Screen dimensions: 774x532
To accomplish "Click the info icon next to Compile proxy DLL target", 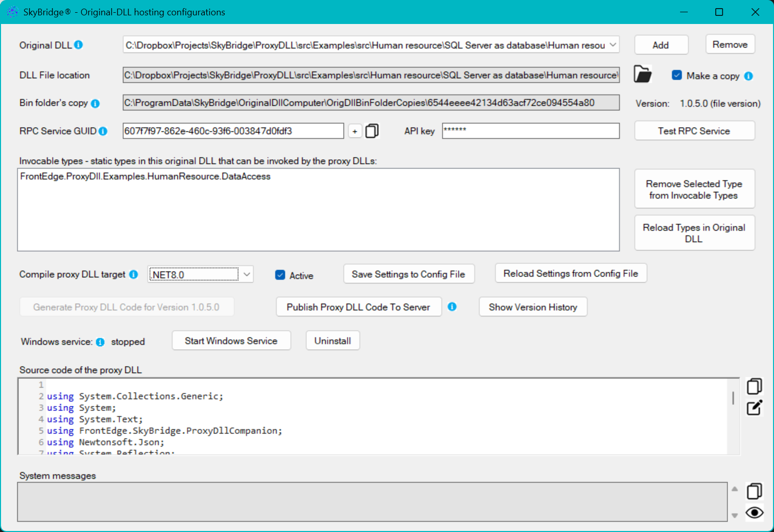I will click(134, 275).
